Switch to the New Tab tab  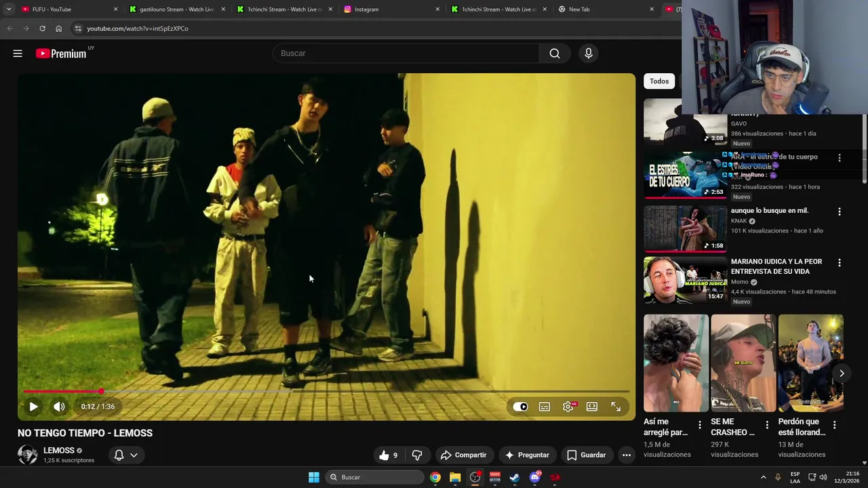(606, 9)
